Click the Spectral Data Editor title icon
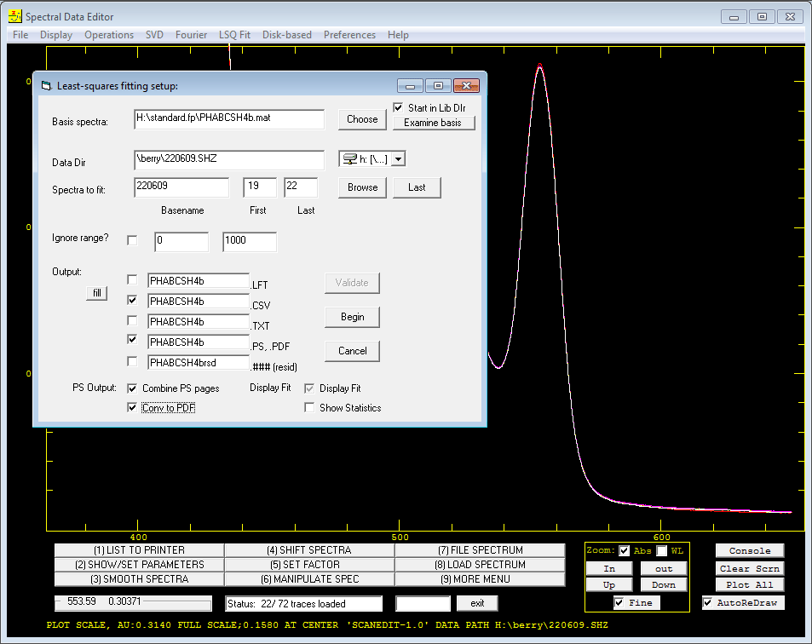 15,16
